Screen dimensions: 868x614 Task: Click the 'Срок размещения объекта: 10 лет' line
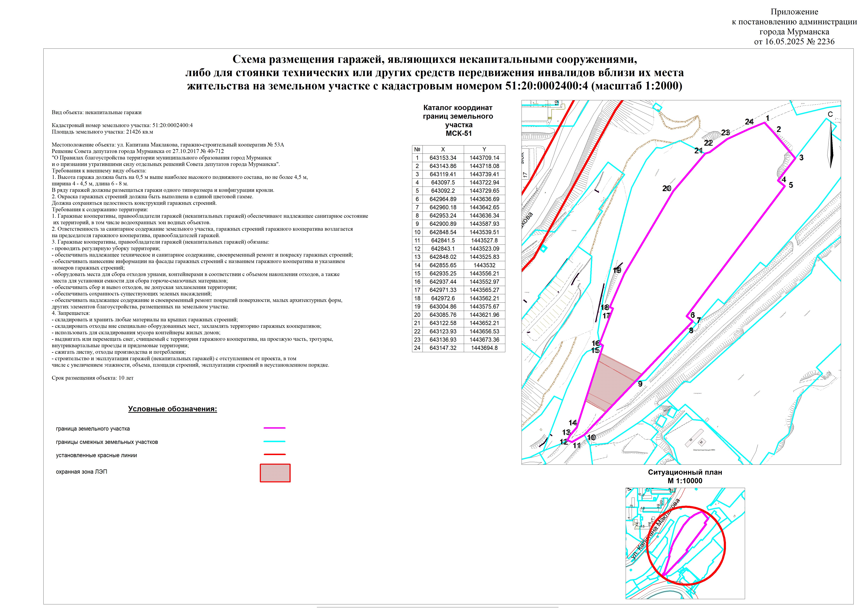pos(93,378)
